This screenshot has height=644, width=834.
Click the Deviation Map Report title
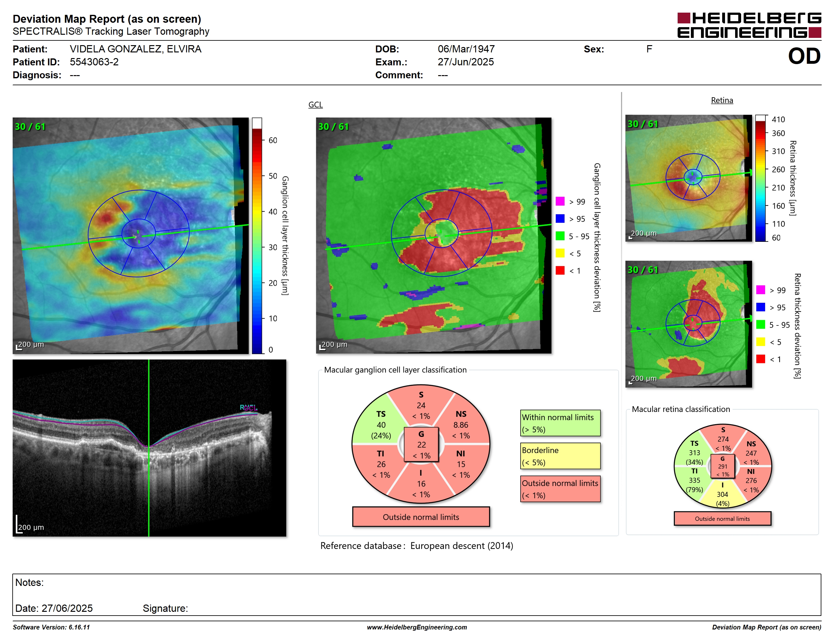tap(107, 19)
